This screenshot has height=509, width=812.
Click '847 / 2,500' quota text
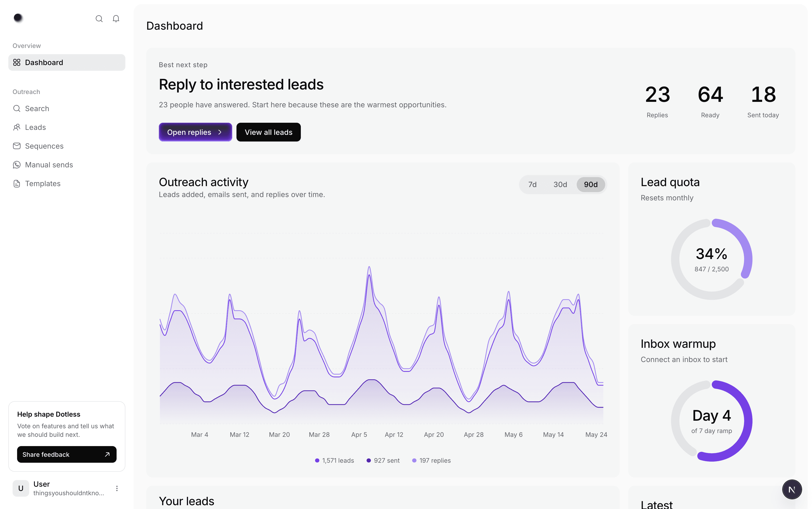tap(712, 269)
